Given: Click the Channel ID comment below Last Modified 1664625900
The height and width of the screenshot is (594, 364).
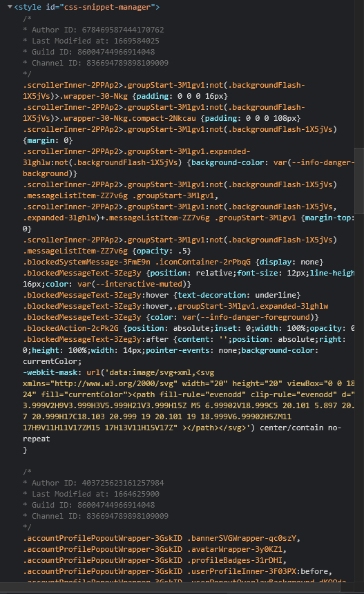Looking at the screenshot, I should (x=95, y=516).
